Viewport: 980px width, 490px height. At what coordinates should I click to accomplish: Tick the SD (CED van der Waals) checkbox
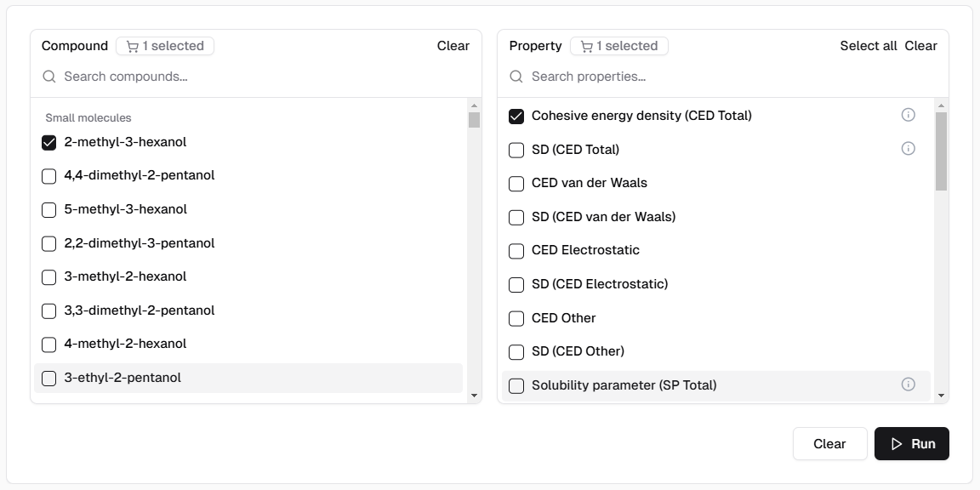click(516, 217)
